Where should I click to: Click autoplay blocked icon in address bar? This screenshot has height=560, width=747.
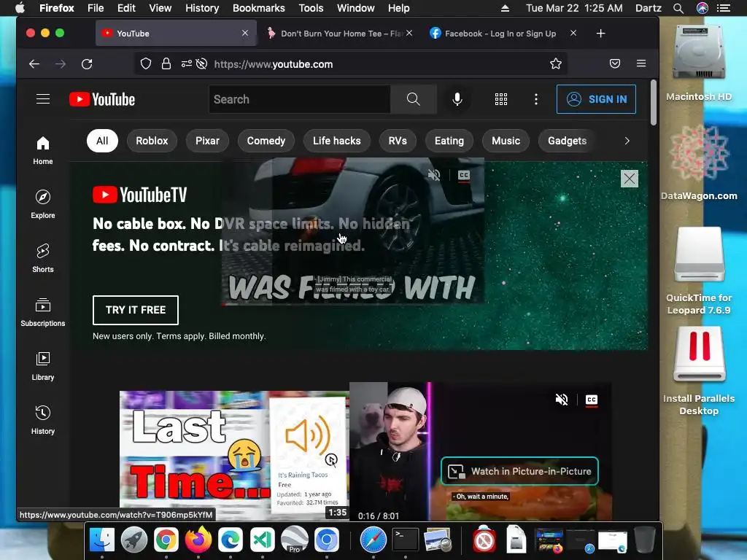tap(201, 64)
